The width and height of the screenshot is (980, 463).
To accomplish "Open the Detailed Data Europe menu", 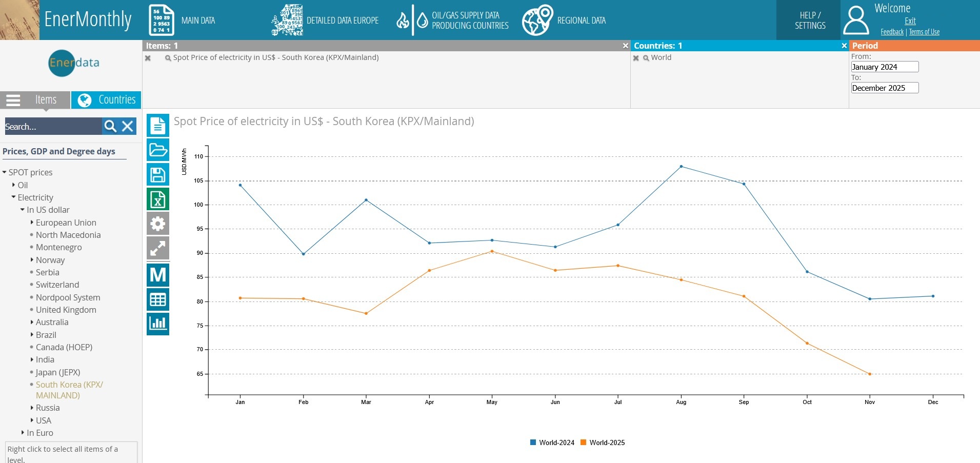I will (x=325, y=20).
